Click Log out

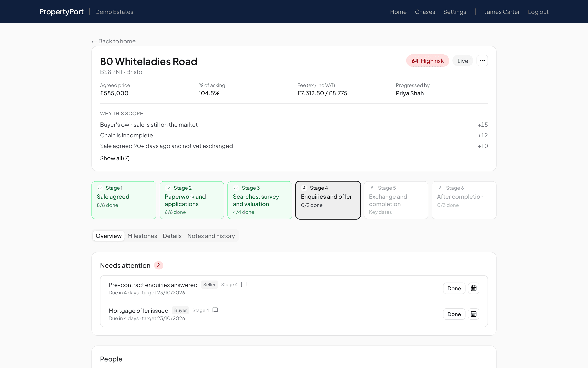click(538, 12)
